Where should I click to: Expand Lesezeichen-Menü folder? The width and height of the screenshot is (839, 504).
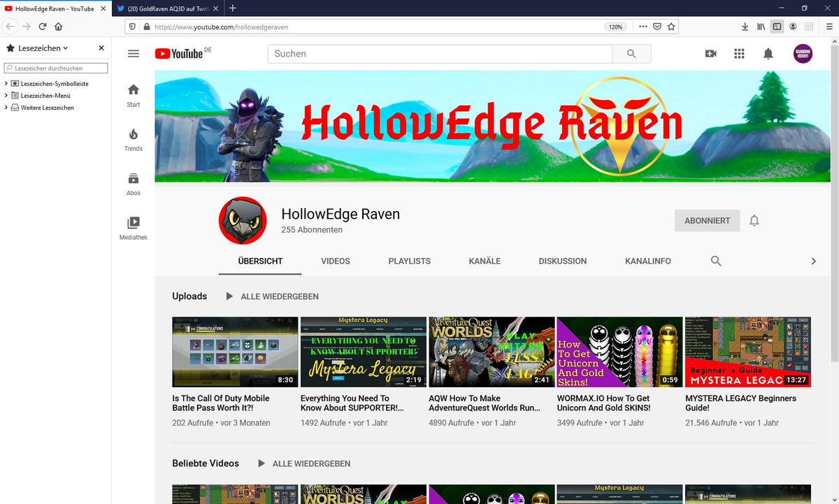pyautogui.click(x=6, y=96)
